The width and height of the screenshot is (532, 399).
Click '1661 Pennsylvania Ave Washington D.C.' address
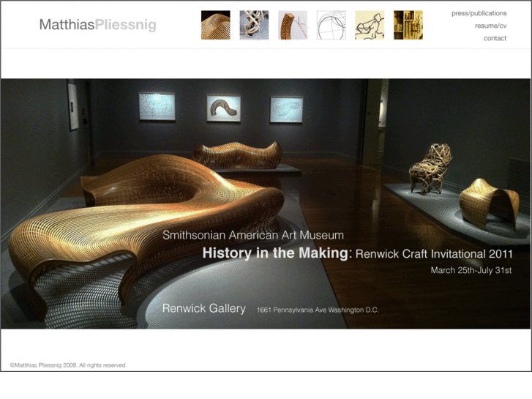pyautogui.click(x=318, y=310)
